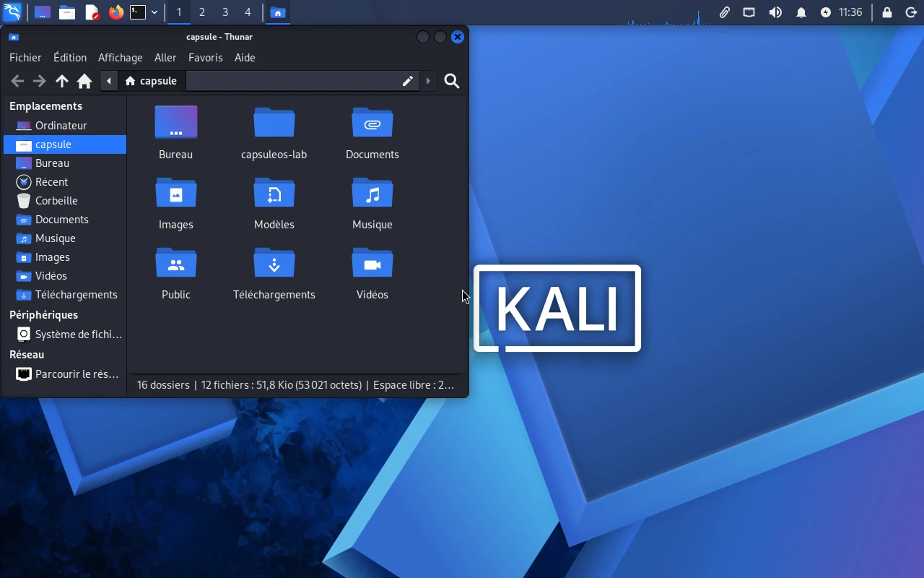This screenshot has width=924, height=578.
Task: Select the capsuleos-lab folder
Action: (x=274, y=133)
